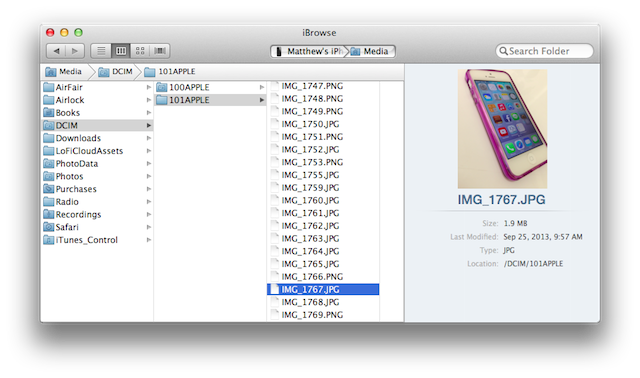Click the 100APPLE folder icon
Viewport: 640px width, 378px height.
point(162,87)
